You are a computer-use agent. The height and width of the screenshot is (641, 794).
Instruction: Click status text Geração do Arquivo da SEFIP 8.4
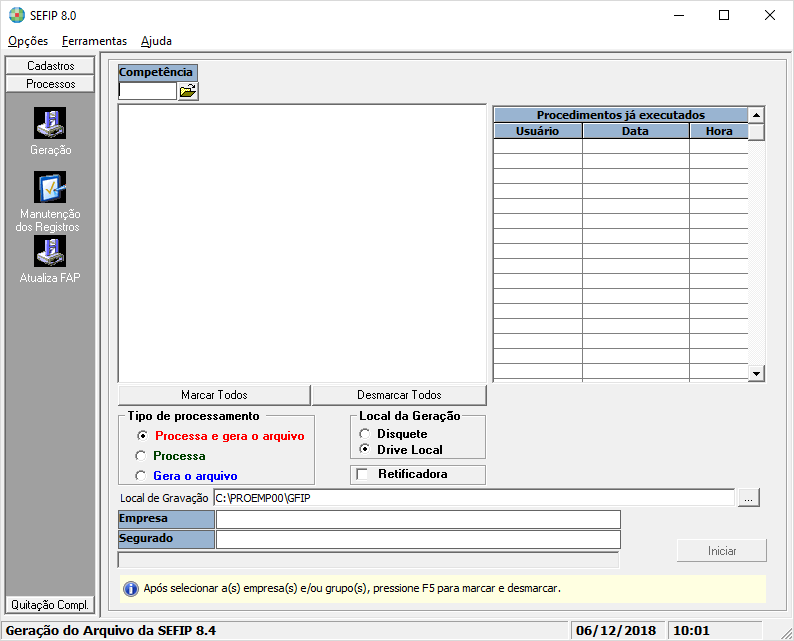[x=110, y=630]
